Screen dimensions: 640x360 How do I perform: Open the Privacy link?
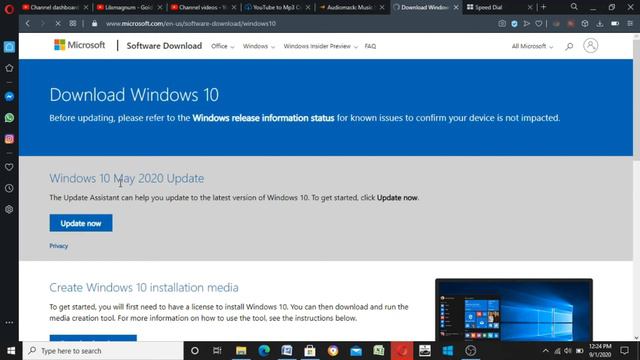(x=59, y=246)
